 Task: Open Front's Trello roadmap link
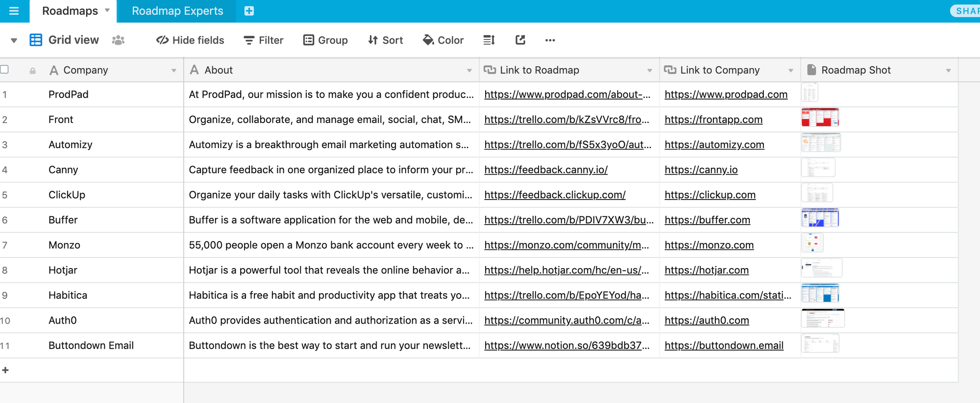tap(566, 119)
